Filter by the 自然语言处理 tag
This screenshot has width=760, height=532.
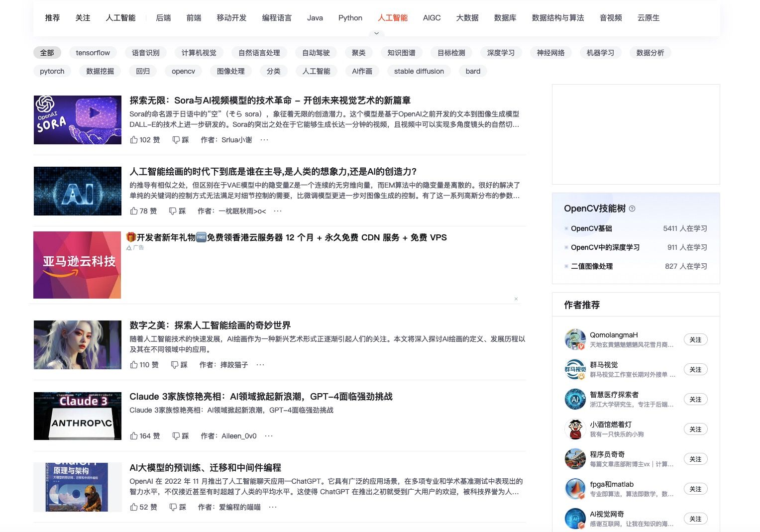259,53
